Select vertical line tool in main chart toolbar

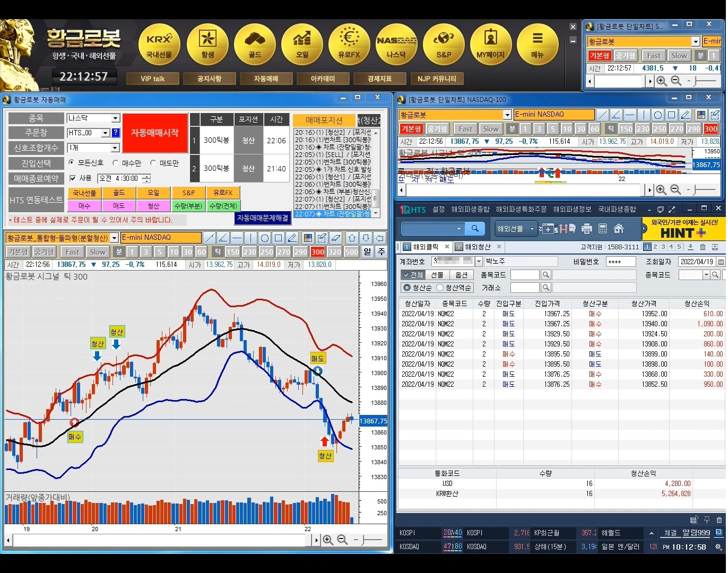[x=251, y=238]
